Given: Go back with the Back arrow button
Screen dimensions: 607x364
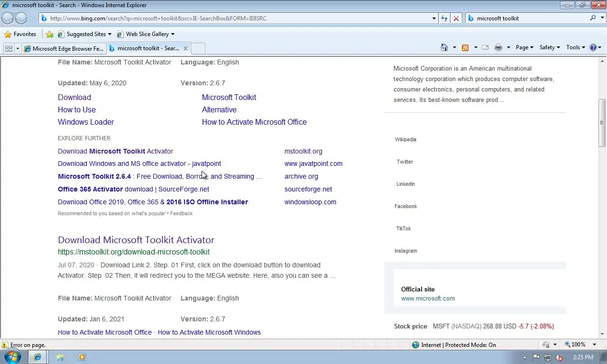Looking at the screenshot, I should pyautogui.click(x=7, y=18).
